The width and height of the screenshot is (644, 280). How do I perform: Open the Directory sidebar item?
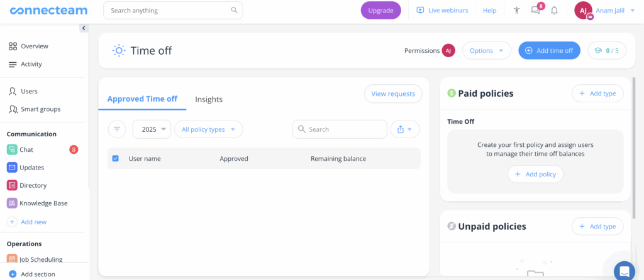click(x=33, y=186)
